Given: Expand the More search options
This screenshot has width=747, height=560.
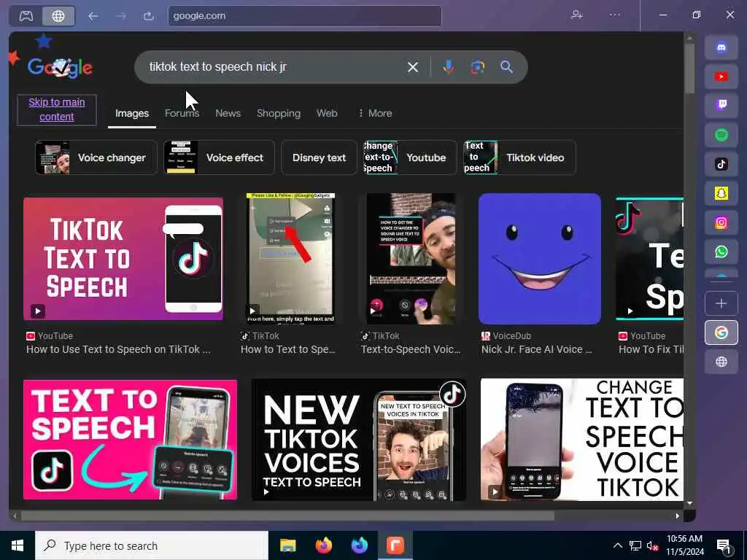Looking at the screenshot, I should pyautogui.click(x=375, y=113).
